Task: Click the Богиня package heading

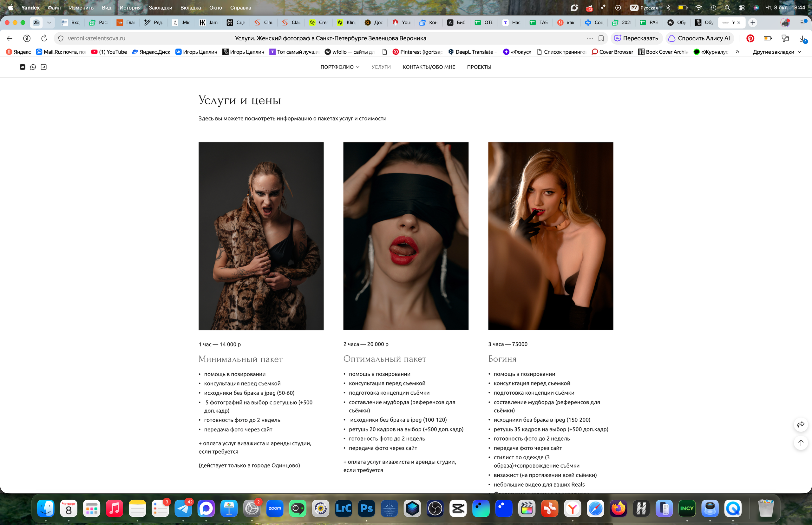Action: pos(502,359)
